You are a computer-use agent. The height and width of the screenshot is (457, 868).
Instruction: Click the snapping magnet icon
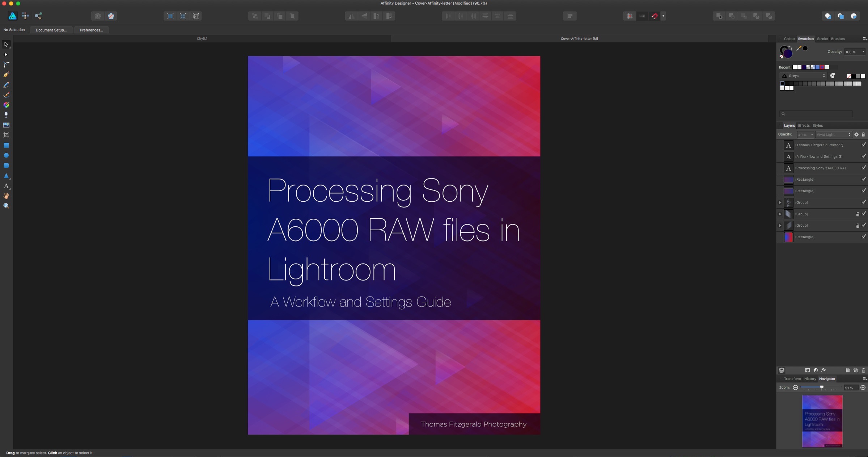pos(655,16)
